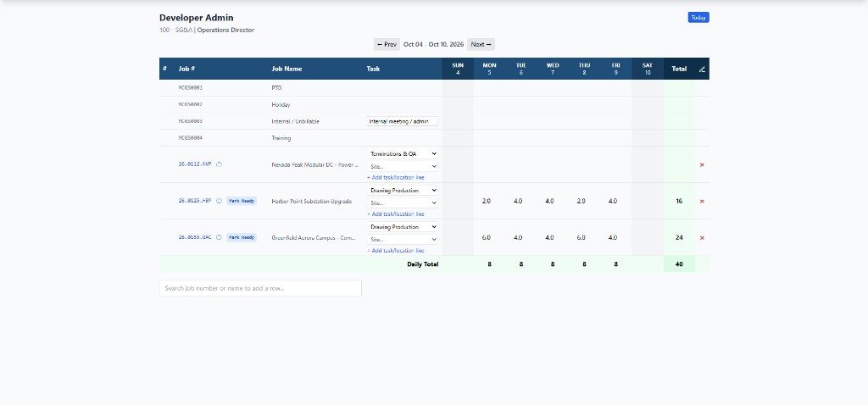Remove the Greenfield Aurora Campus row
Screen dimensions: 868x405
(x=702, y=238)
